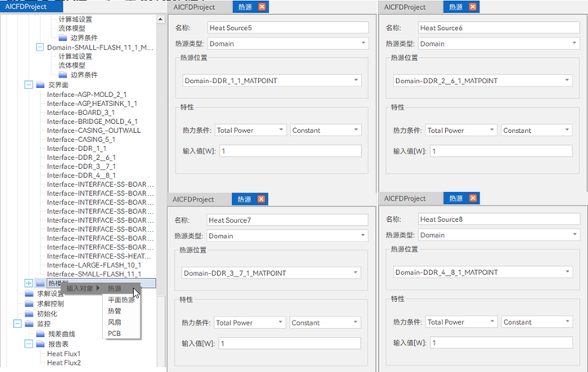
Task: Open Domain-DDR_4__8_1_MATPOINT location dropdown
Action: tap(483, 272)
